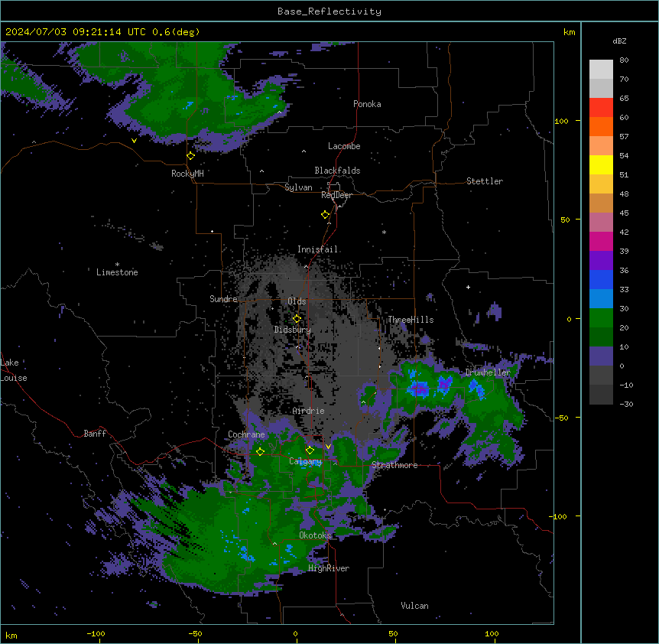Pick the magenta 39-42 dBZ legend swatch
Image resolution: width=659 pixels, height=644 pixels.
coord(601,241)
